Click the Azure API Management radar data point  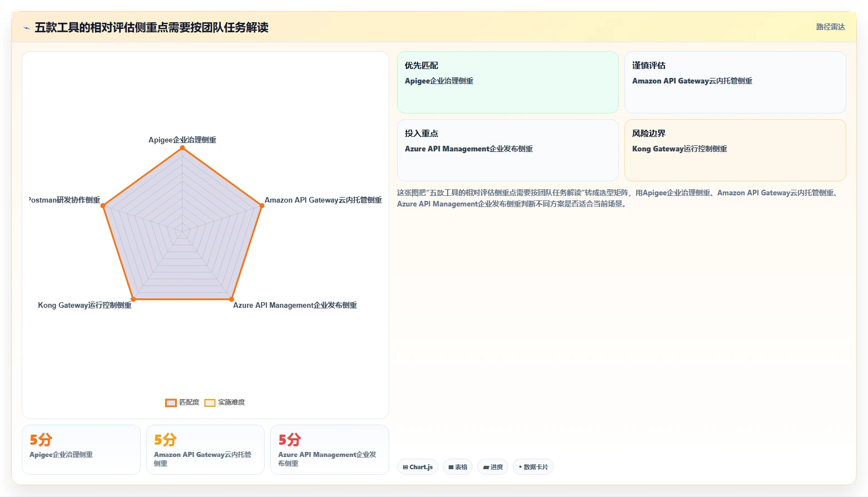click(x=231, y=299)
